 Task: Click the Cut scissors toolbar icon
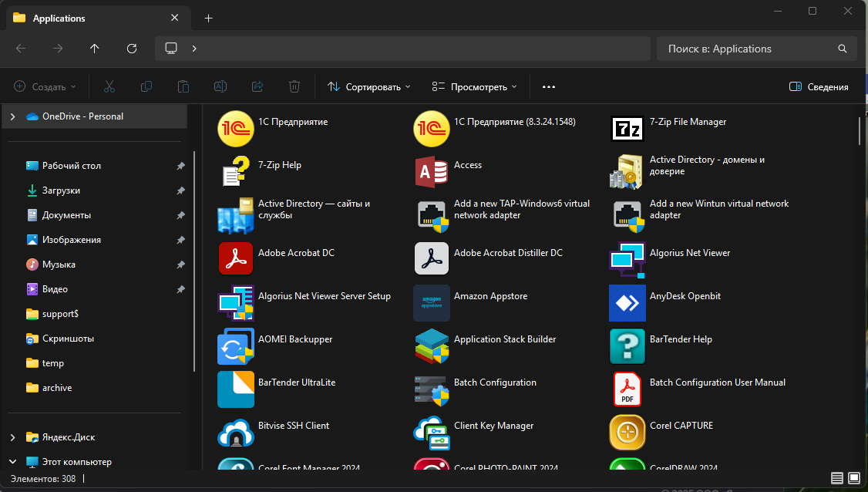pyautogui.click(x=109, y=86)
